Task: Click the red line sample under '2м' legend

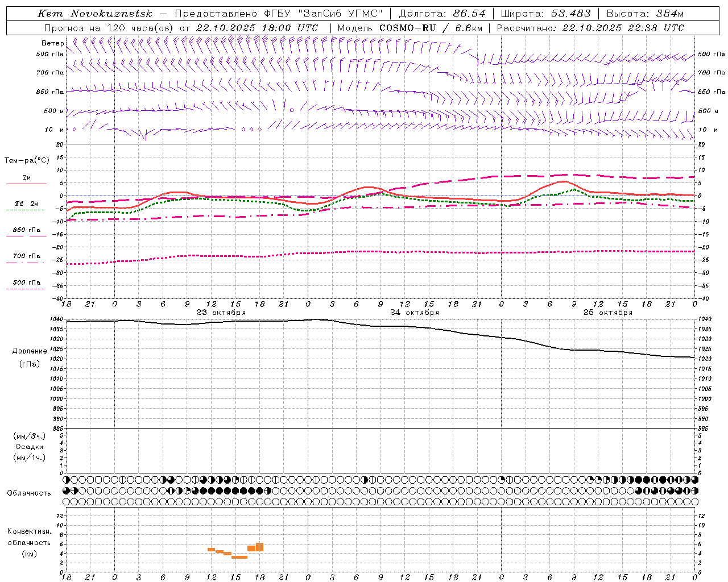Action: pos(26,184)
